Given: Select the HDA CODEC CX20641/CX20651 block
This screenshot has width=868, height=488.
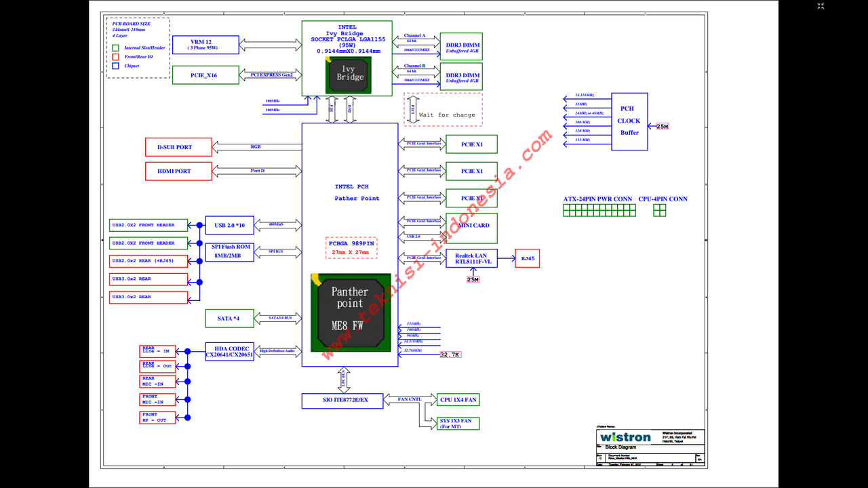Looking at the screenshot, I should (x=229, y=352).
